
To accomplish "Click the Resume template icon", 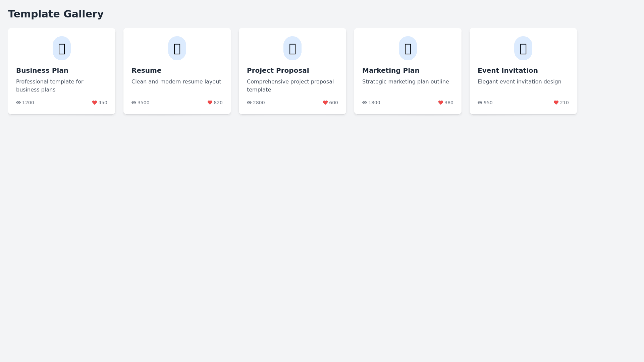I will tap(177, 48).
